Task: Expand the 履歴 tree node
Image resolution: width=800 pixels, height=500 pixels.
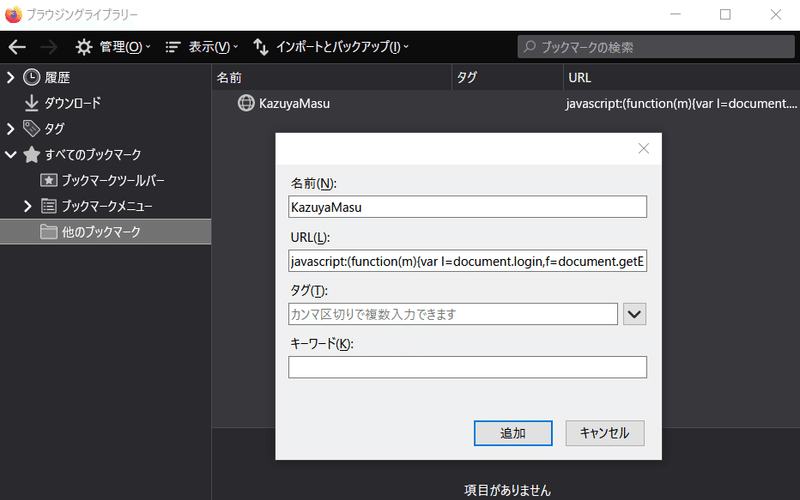Action: pos(10,78)
